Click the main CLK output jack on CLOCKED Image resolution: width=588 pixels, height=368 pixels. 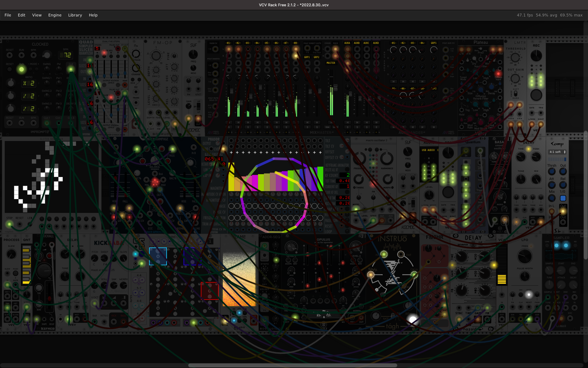(x=71, y=69)
